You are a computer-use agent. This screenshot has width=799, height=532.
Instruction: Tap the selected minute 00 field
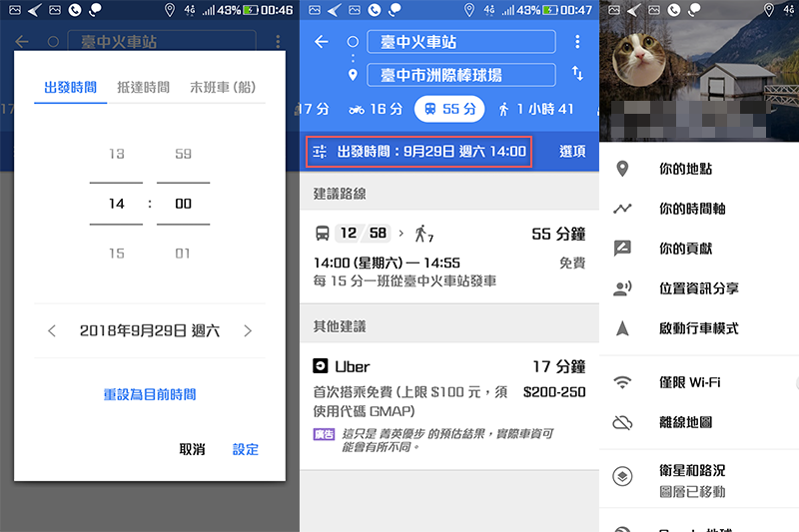click(183, 204)
